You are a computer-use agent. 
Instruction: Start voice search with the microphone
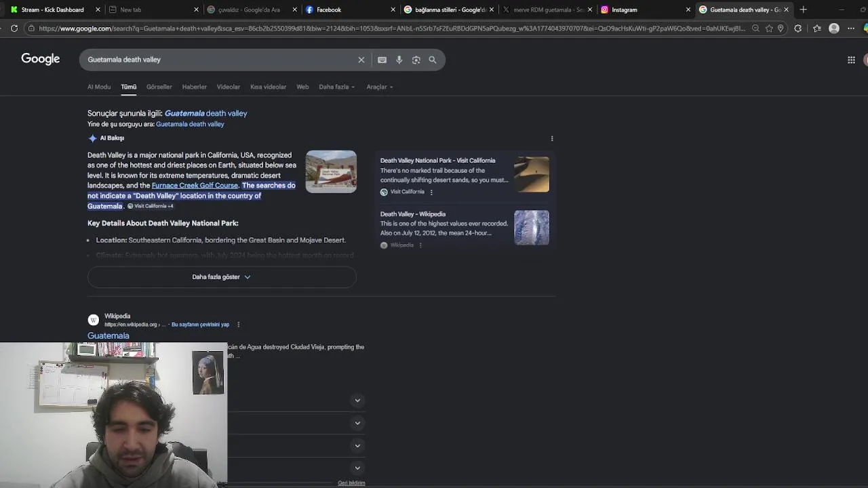click(399, 60)
